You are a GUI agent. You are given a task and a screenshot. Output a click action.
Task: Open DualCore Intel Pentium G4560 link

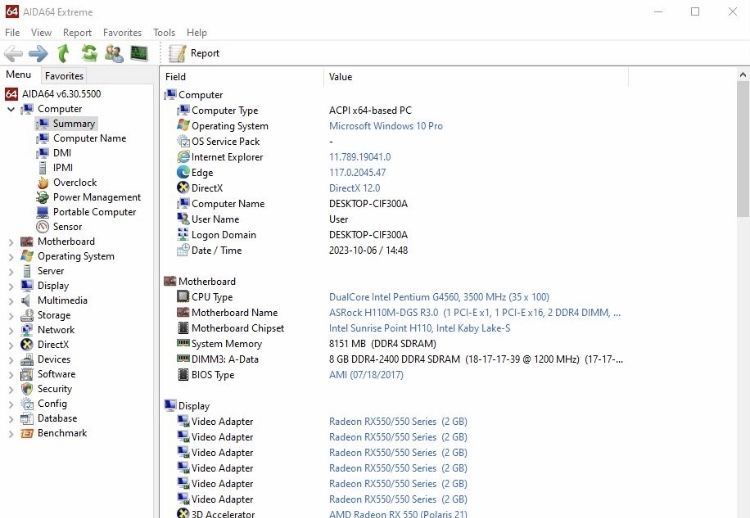click(x=439, y=297)
